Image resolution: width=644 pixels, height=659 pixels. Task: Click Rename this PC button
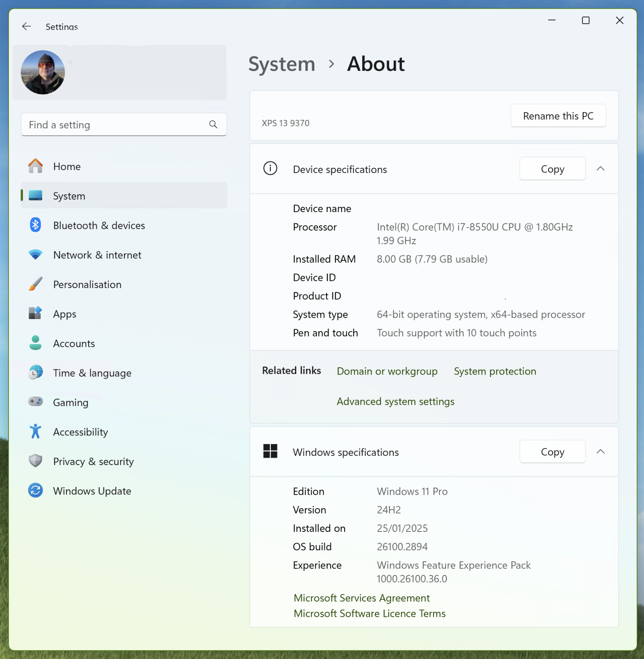[558, 116]
